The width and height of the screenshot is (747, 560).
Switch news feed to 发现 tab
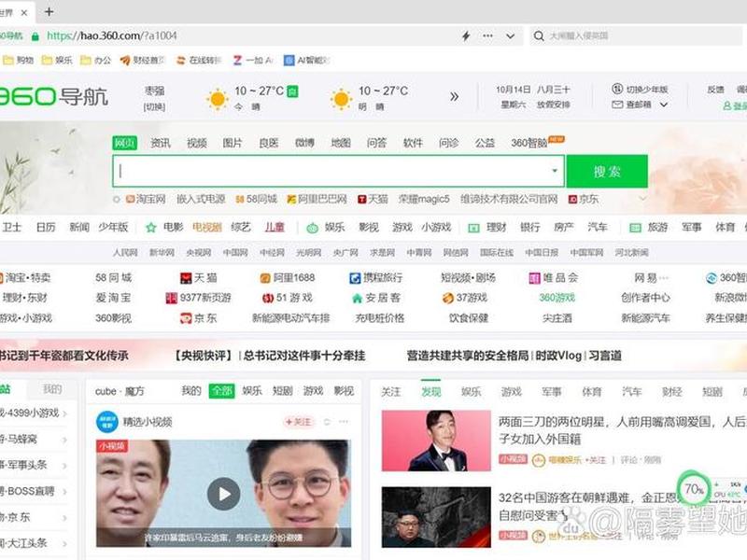[431, 392]
